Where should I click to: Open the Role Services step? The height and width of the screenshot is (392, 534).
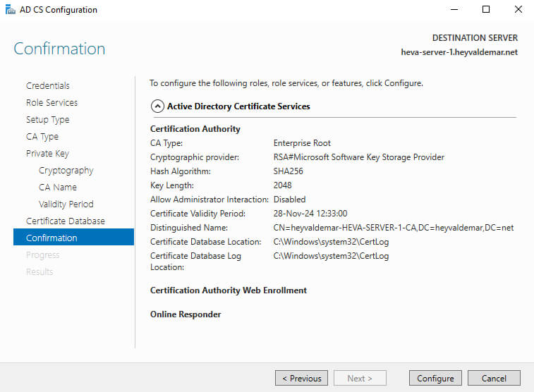[x=51, y=102]
